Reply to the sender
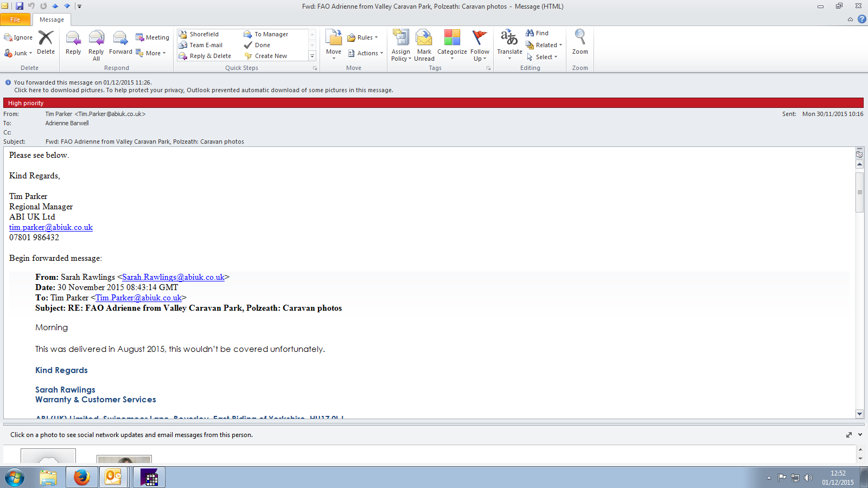This screenshot has height=488, width=868. pos(73,42)
